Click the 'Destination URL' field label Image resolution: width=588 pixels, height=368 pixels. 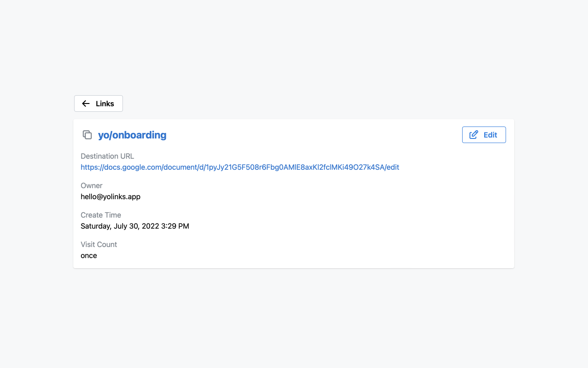pyautogui.click(x=107, y=156)
